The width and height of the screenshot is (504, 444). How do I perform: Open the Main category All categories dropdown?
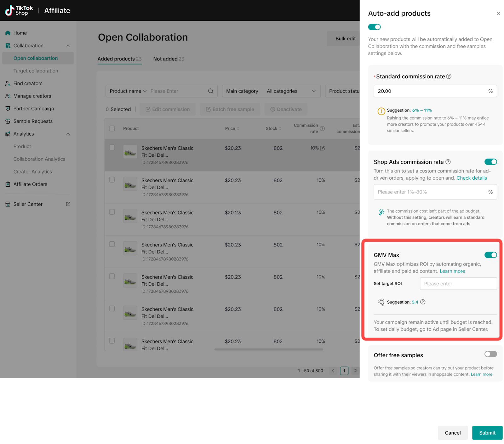[x=291, y=91]
